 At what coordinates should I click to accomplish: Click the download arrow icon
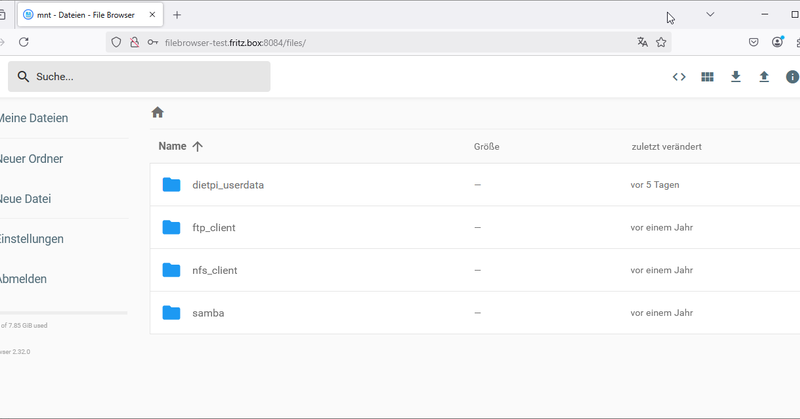pos(736,77)
